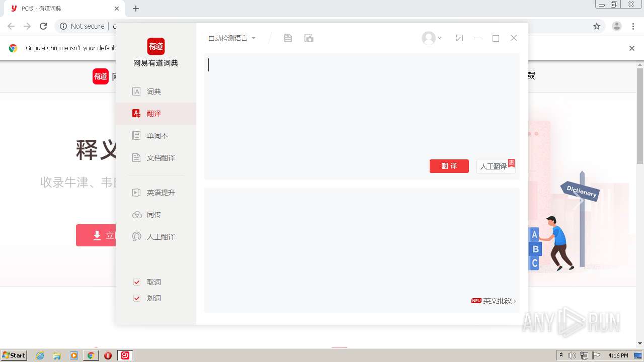
Task: Toggle the 取词 checkbox
Action: click(x=136, y=282)
